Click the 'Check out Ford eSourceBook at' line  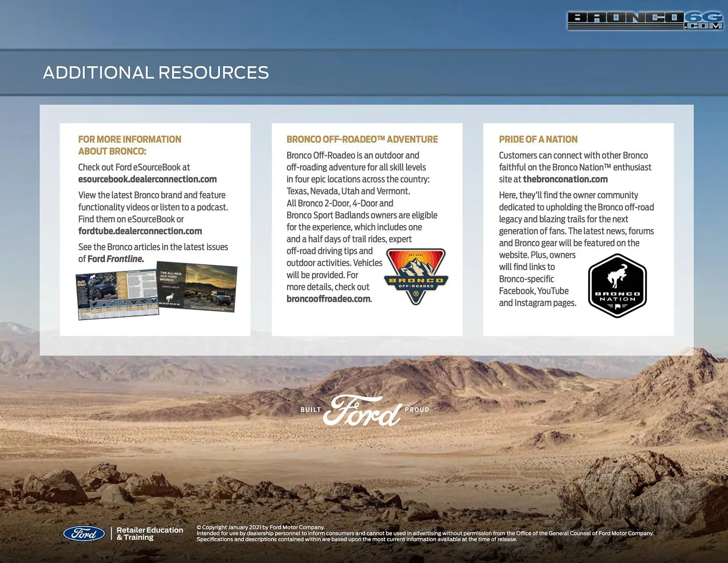point(134,167)
